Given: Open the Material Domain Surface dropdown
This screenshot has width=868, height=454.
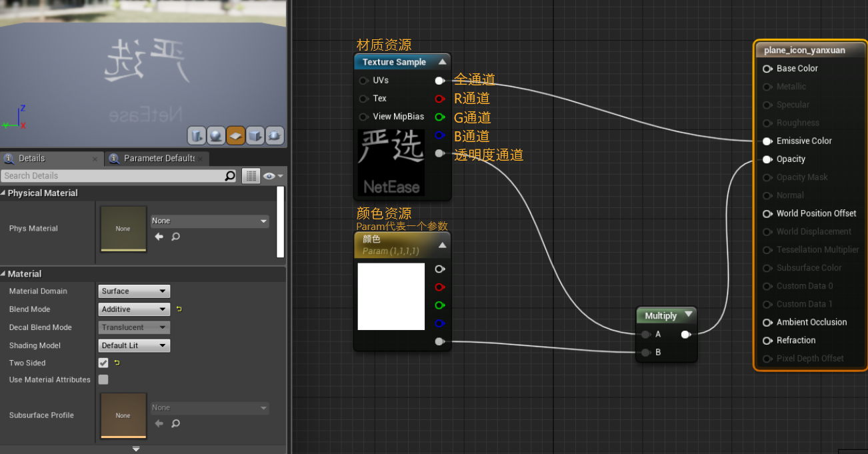Looking at the screenshot, I should click(x=133, y=291).
